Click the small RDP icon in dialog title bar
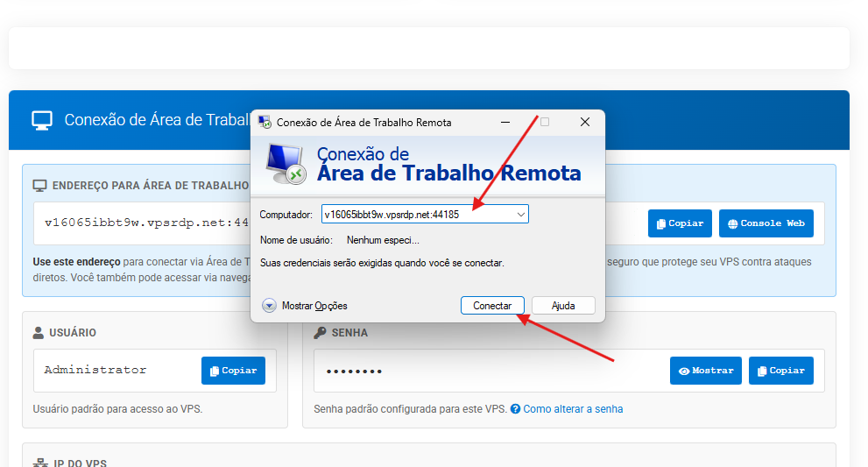This screenshot has width=868, height=467. tap(265, 123)
